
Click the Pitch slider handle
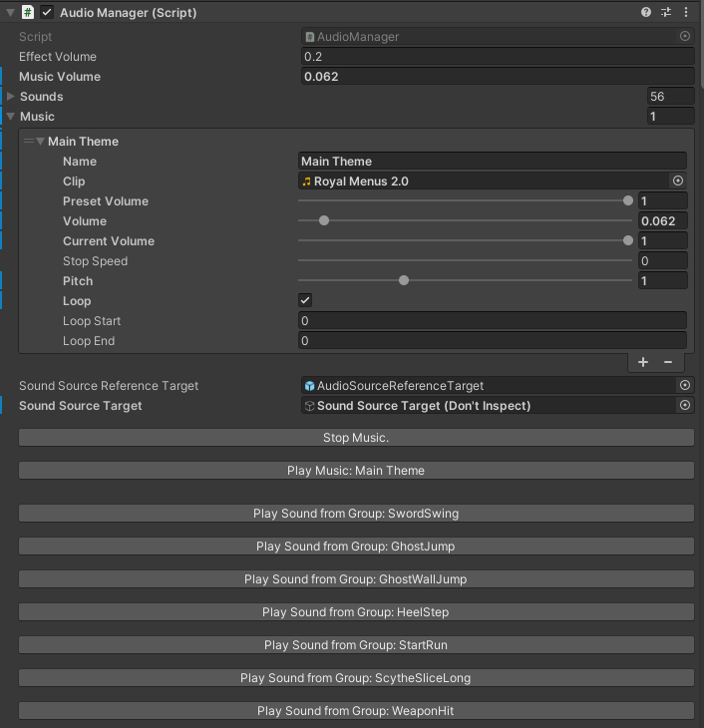(404, 280)
